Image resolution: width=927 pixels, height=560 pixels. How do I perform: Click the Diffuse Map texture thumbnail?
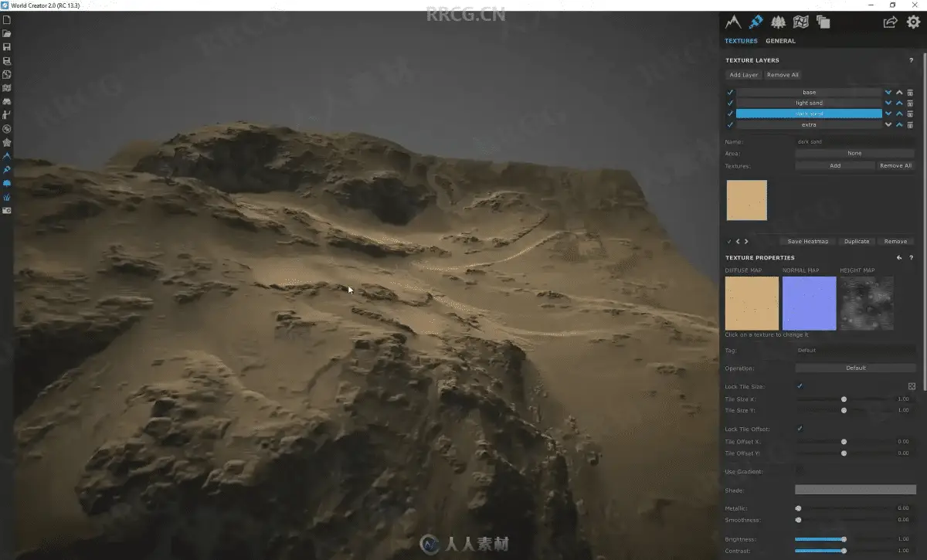click(x=752, y=304)
